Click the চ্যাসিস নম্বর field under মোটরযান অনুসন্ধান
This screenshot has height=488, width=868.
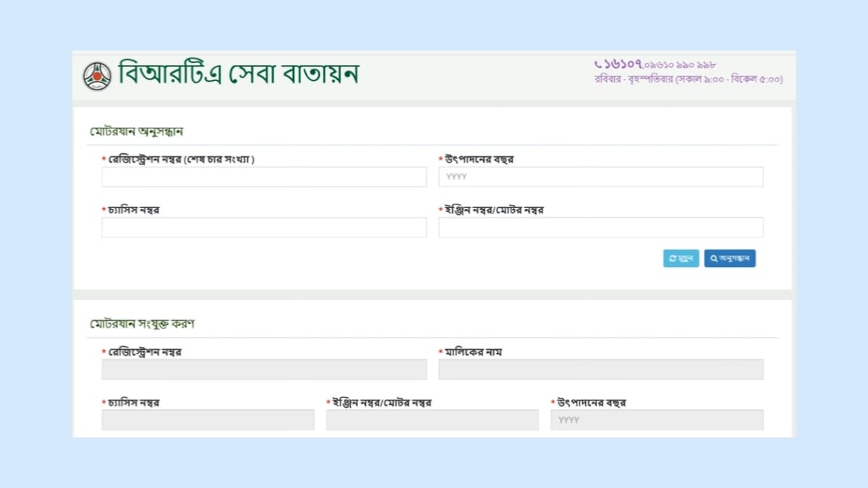point(264,227)
